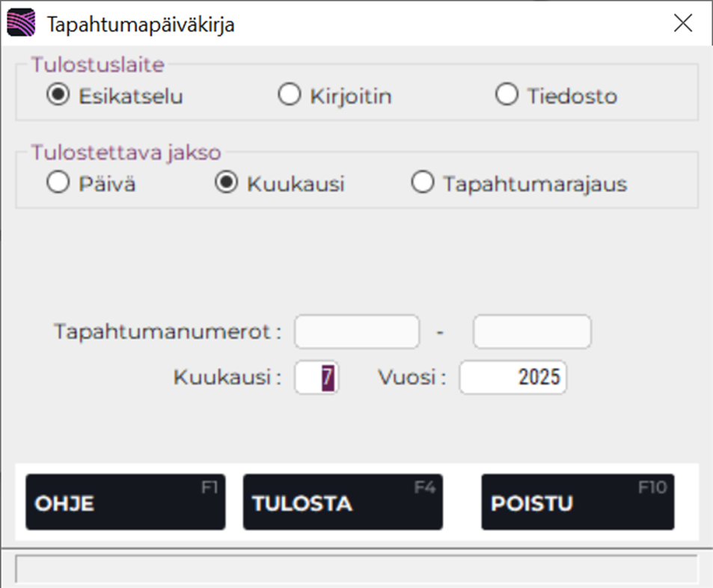The image size is (713, 588).
Task: Open help via the OHJE button
Action: (x=125, y=502)
